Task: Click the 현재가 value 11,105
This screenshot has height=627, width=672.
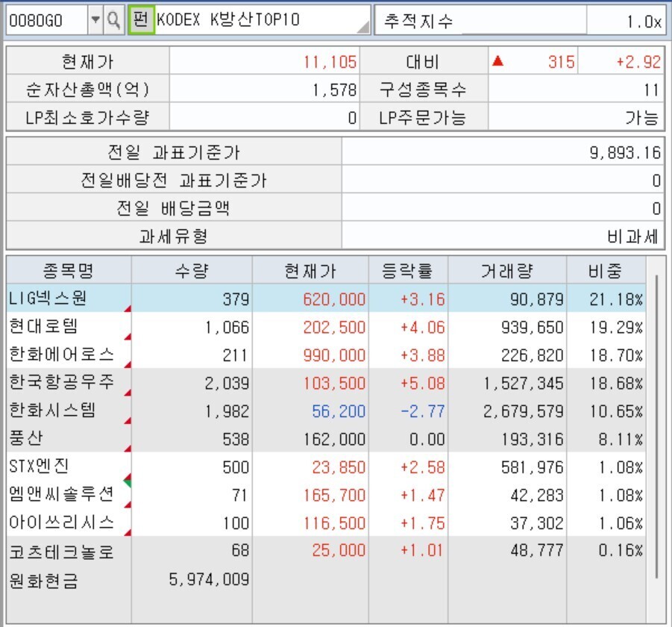Action: point(330,62)
